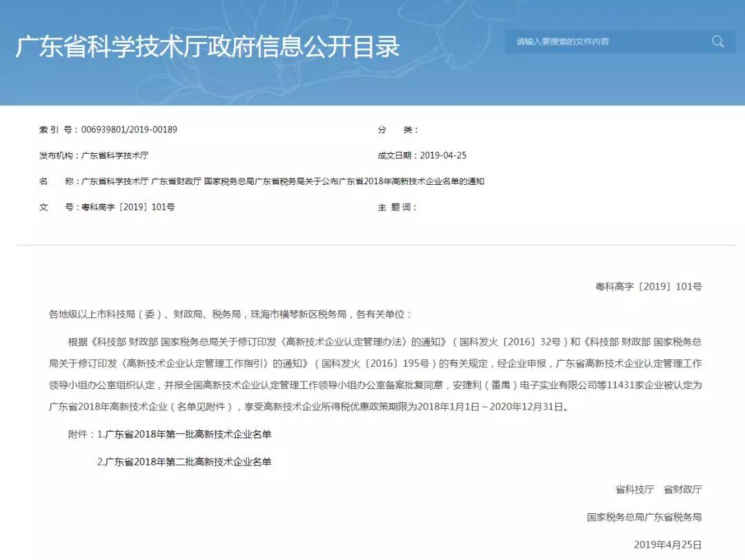Open attachment 2 第二批高新技术企业名单
Screen dimensions: 745x560
coord(188,461)
